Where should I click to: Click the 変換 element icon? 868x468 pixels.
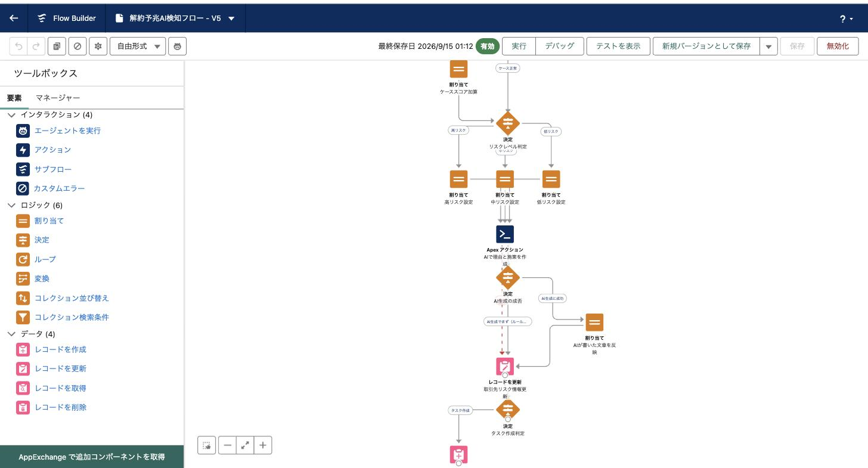point(23,278)
